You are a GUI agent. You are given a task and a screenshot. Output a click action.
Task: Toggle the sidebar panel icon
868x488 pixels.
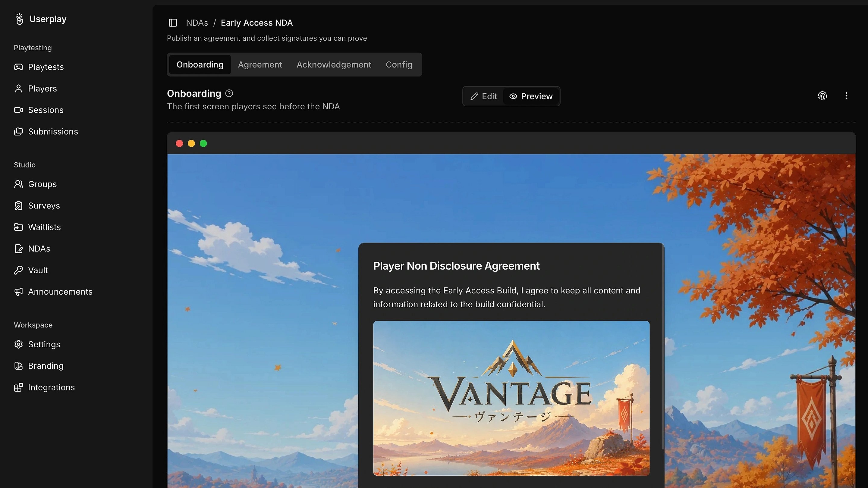pos(173,23)
